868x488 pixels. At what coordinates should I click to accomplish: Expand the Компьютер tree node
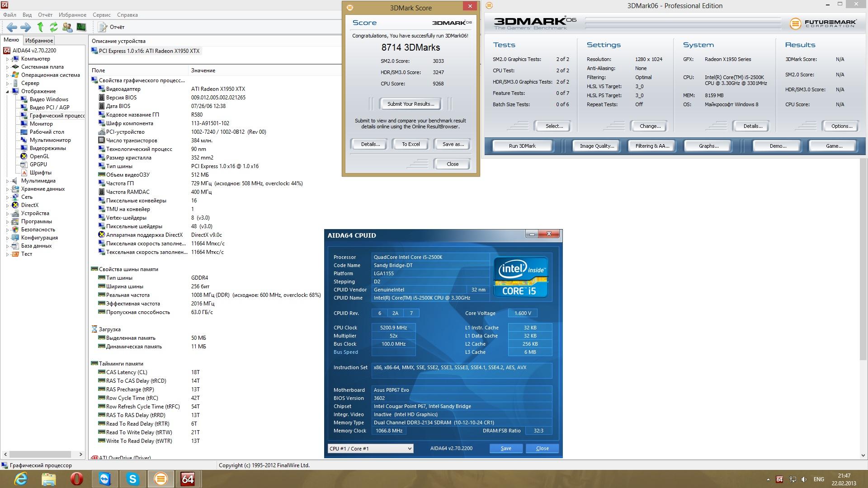[8, 59]
